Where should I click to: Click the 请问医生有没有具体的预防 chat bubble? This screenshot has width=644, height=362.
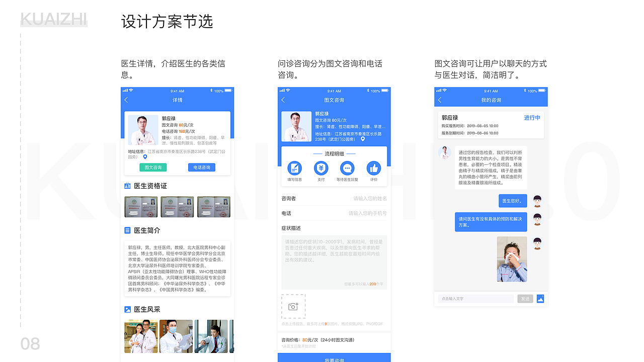491,222
